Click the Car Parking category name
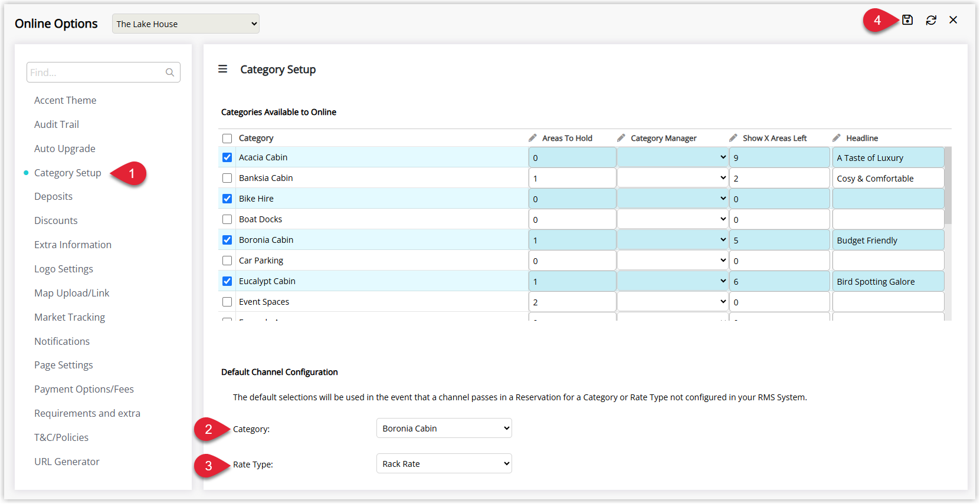 [261, 261]
